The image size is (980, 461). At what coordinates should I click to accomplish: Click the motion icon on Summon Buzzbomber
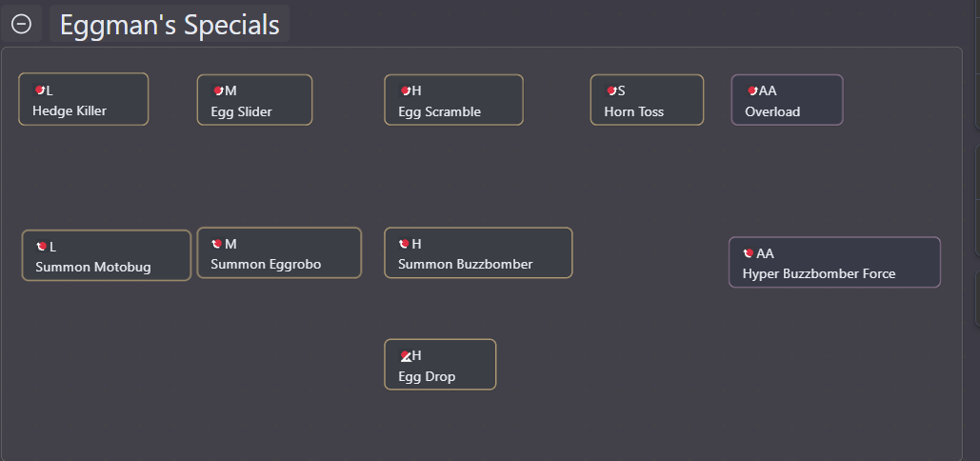(405, 244)
